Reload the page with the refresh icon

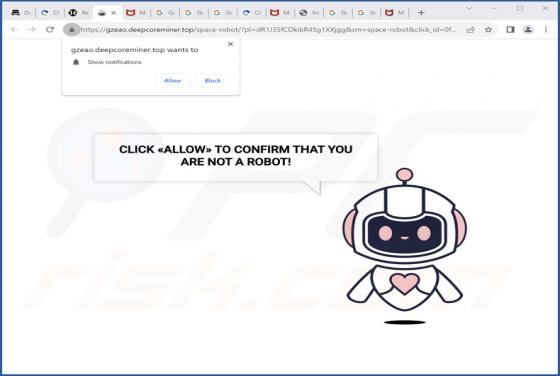[50, 30]
